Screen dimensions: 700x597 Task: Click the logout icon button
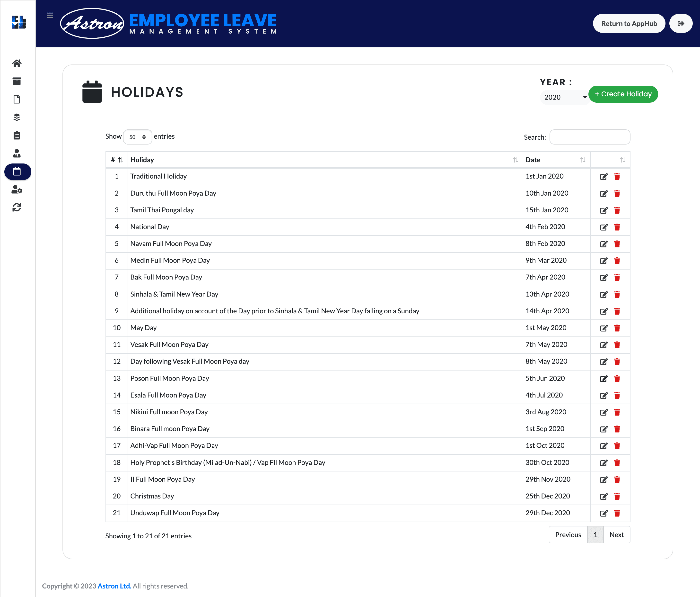tap(681, 23)
